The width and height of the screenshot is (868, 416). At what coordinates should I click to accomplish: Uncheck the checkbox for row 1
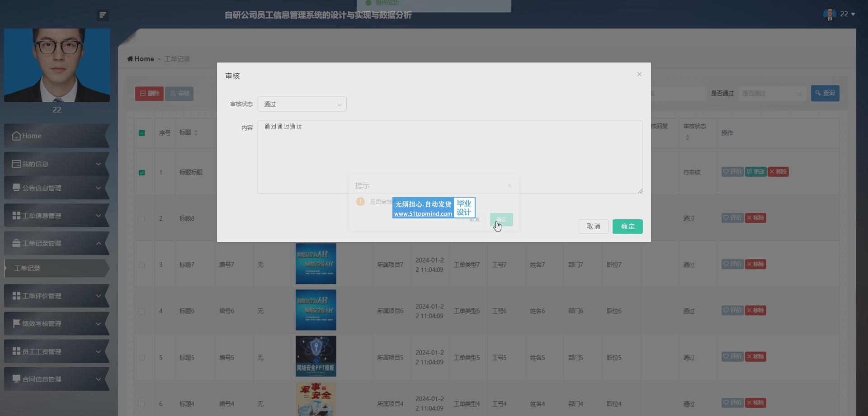click(x=142, y=173)
